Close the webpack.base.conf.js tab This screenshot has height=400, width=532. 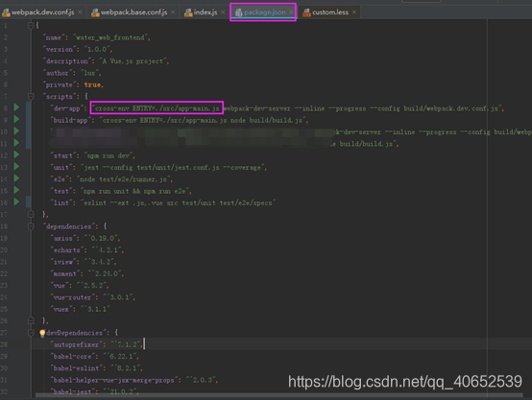[x=173, y=12]
